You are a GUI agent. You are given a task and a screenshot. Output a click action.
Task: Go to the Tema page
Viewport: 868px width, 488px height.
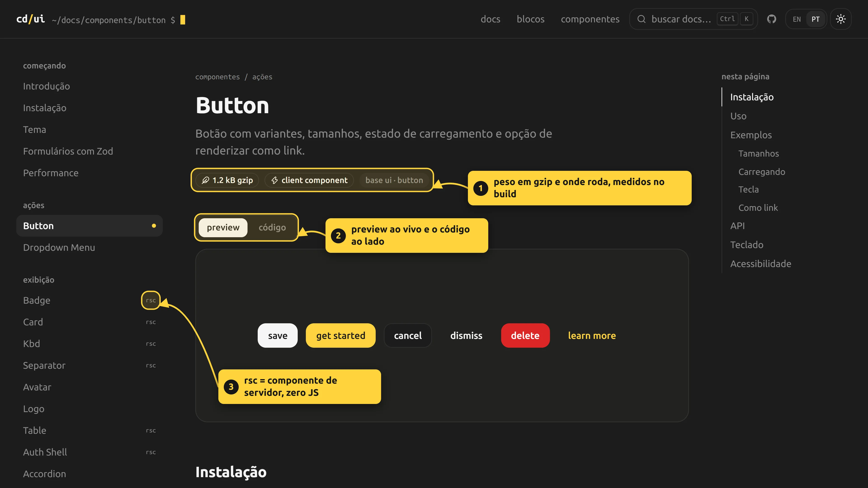pos(89,129)
